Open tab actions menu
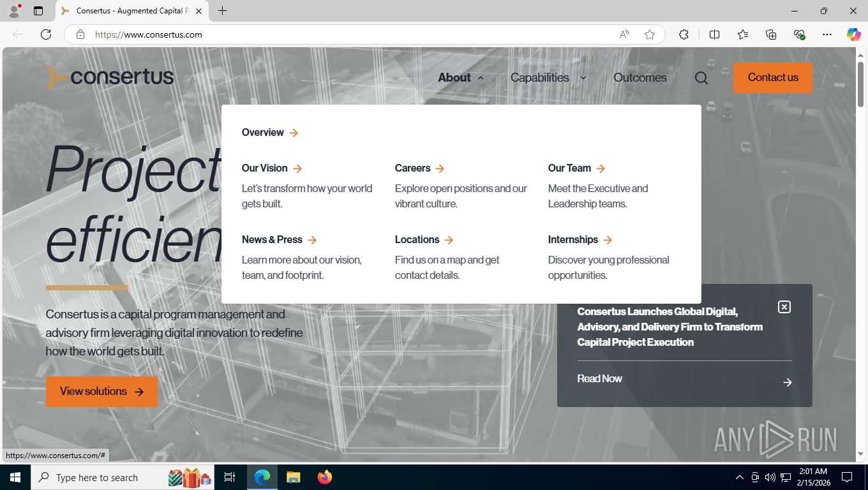This screenshot has height=490, width=868. (38, 11)
